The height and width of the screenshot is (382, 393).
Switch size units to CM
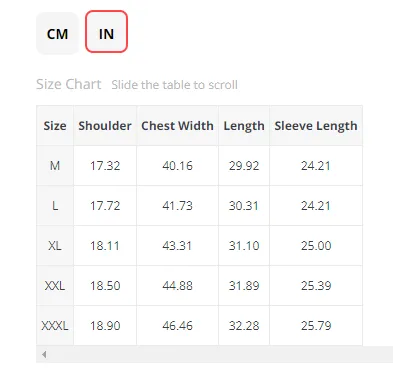pos(57,33)
